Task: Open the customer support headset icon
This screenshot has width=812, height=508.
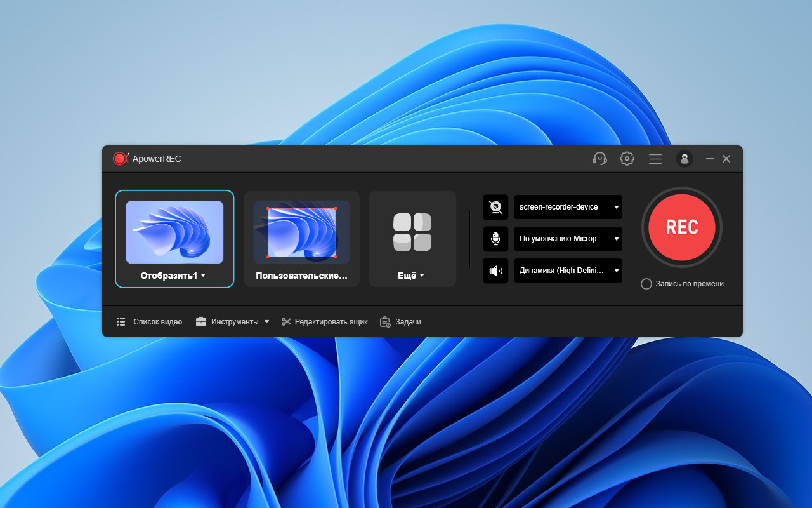Action: pos(599,159)
